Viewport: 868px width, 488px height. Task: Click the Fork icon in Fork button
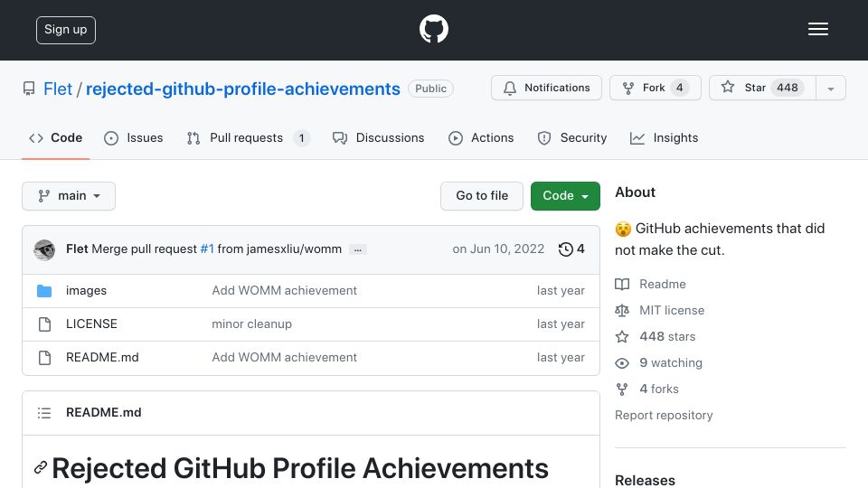pyautogui.click(x=628, y=88)
